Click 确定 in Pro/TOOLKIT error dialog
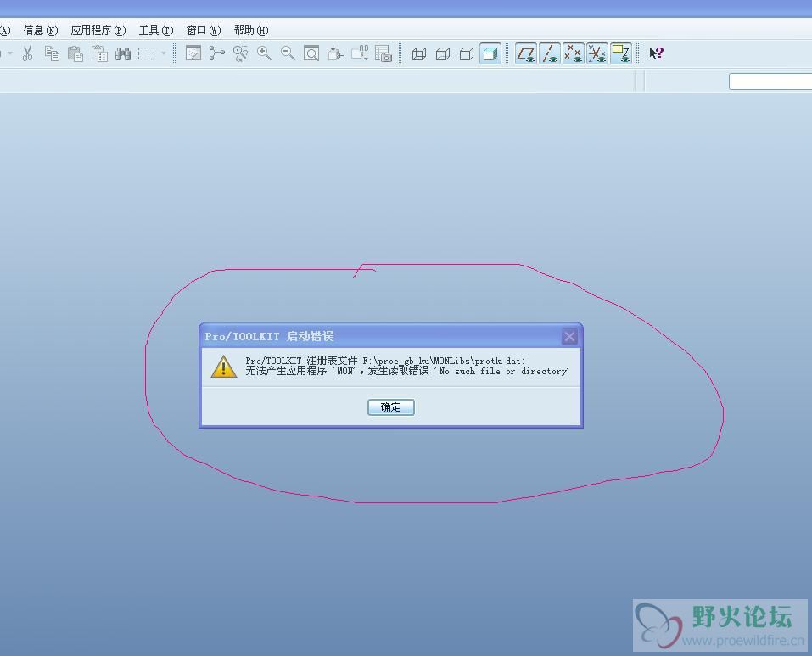The image size is (812, 656). (x=391, y=407)
